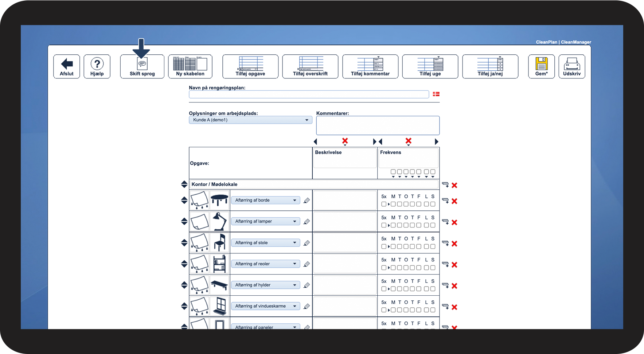Viewport: 644px width, 354px height.
Task: Add a week column with Tilføj uge
Action: tap(430, 66)
